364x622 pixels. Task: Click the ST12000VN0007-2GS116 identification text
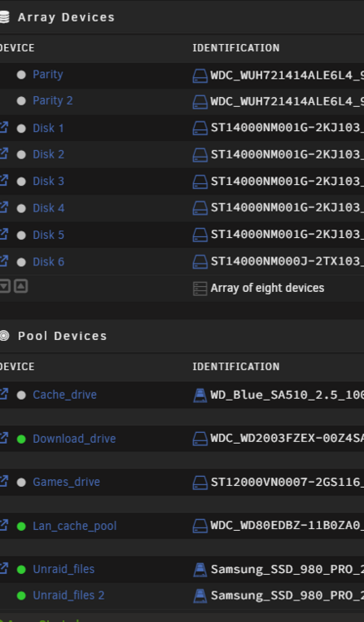click(x=287, y=482)
